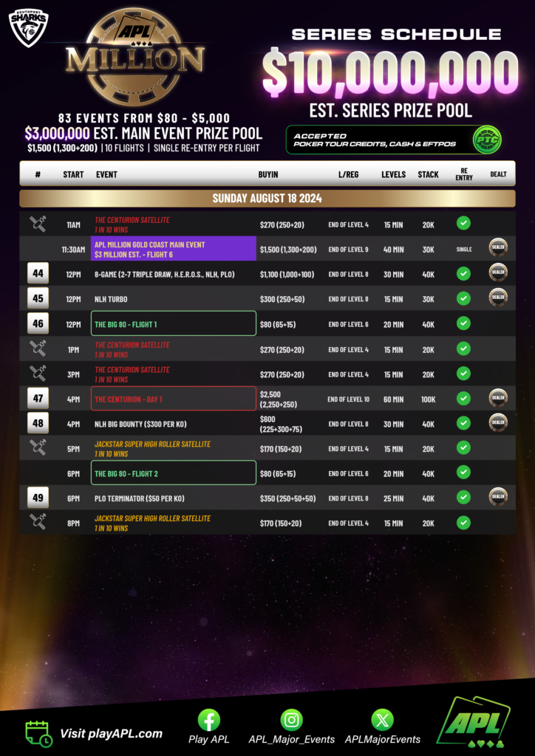Click the Sunday August 18 2024 date bar
The image size is (535, 756).
pyautogui.click(x=267, y=198)
